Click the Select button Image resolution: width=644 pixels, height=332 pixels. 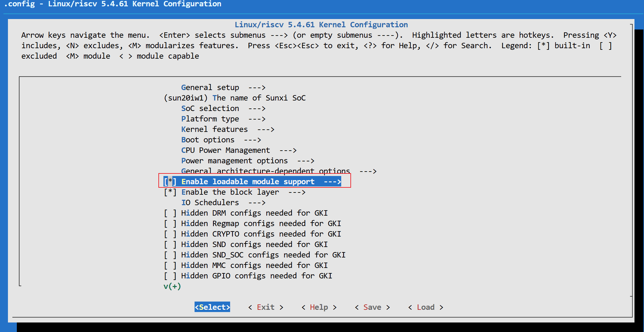[212, 307]
